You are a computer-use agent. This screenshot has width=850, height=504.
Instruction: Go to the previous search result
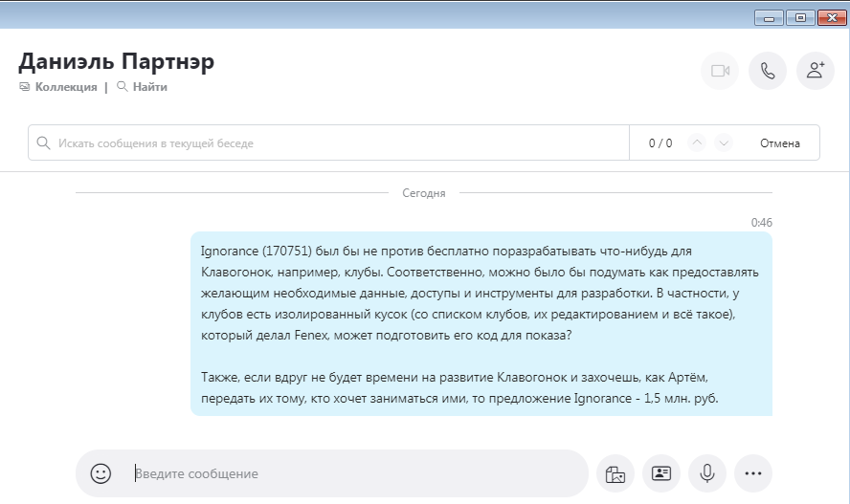pos(697,143)
